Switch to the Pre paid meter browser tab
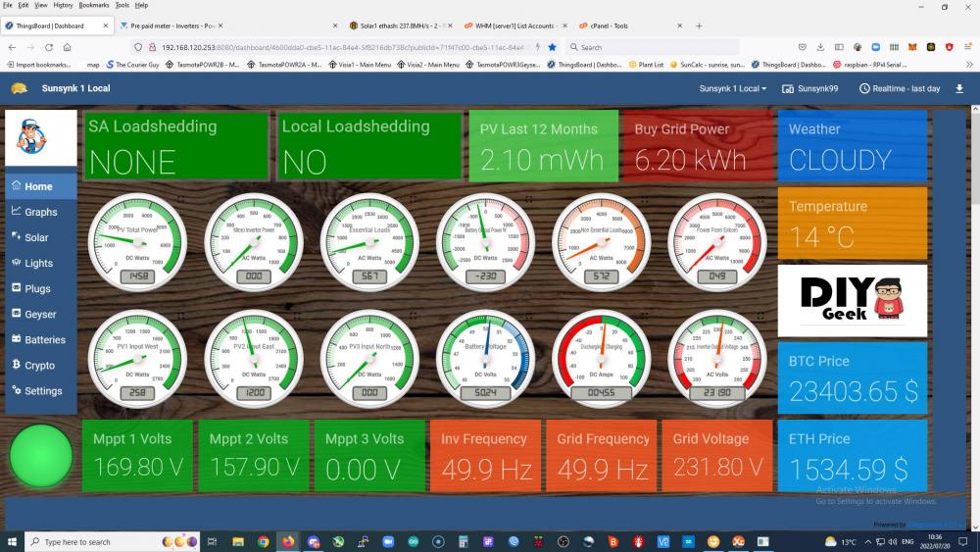The height and width of the screenshot is (552, 980). pos(171,25)
